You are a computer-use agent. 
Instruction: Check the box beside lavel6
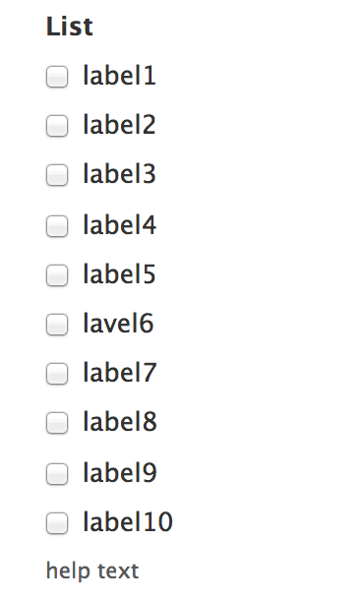tap(57, 325)
